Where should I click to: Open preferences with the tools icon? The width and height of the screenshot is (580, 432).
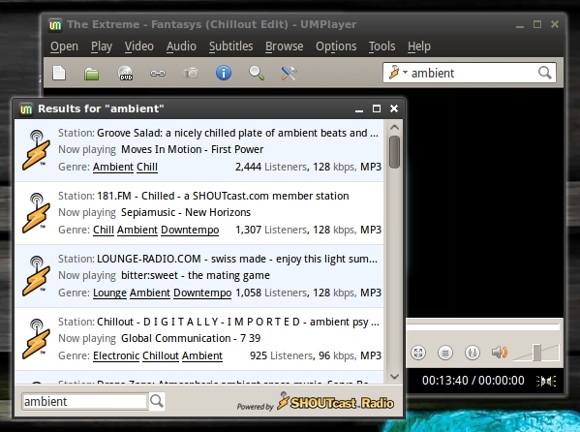289,73
